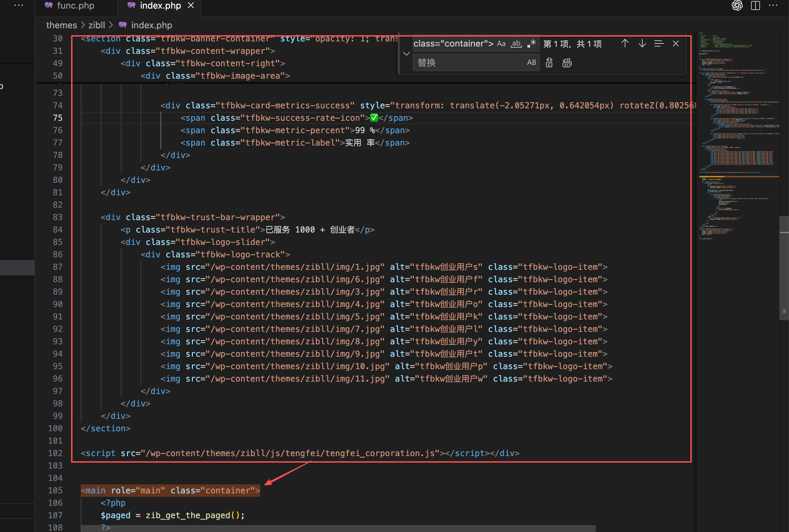This screenshot has height=532, width=789.
Task: Click Split Editor icon
Action: 756,6
